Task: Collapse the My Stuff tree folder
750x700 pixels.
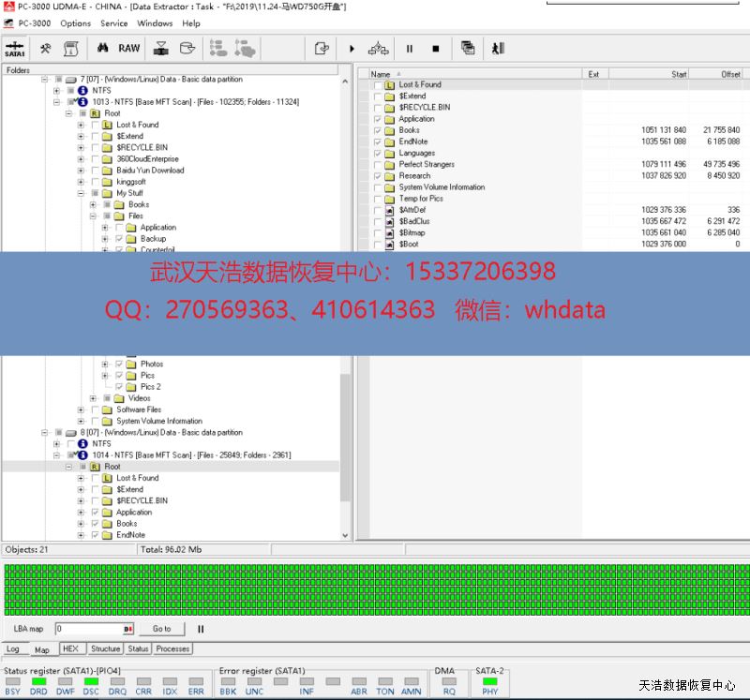Action: tap(82, 193)
